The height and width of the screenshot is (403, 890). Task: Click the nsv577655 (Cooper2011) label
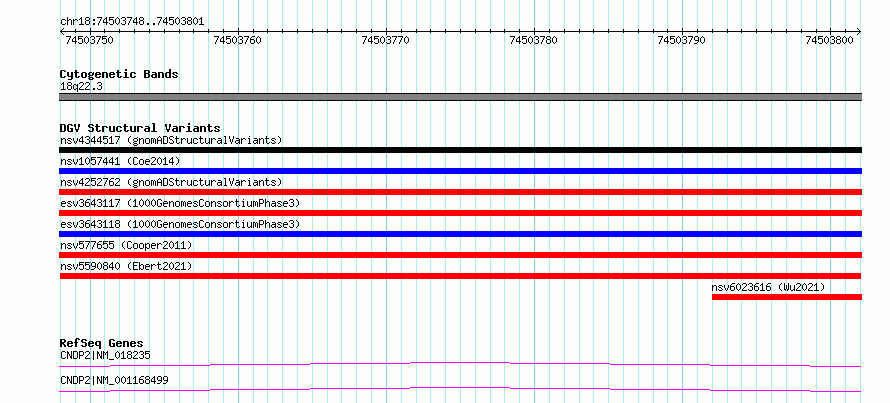tap(126, 245)
